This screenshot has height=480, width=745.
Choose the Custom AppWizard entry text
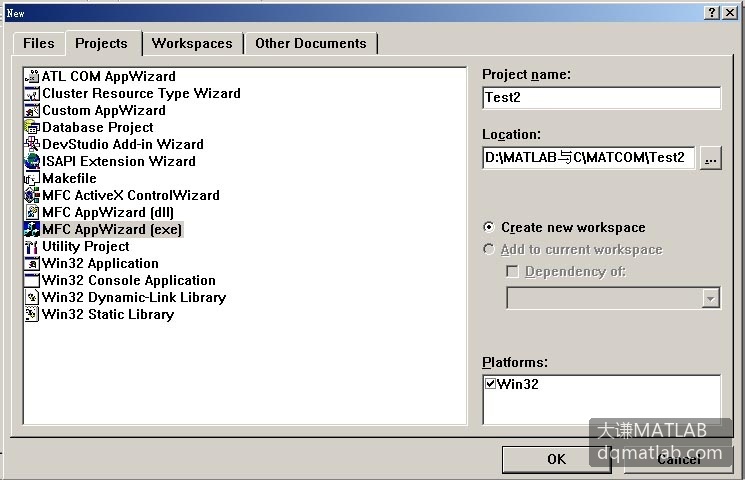pos(104,111)
